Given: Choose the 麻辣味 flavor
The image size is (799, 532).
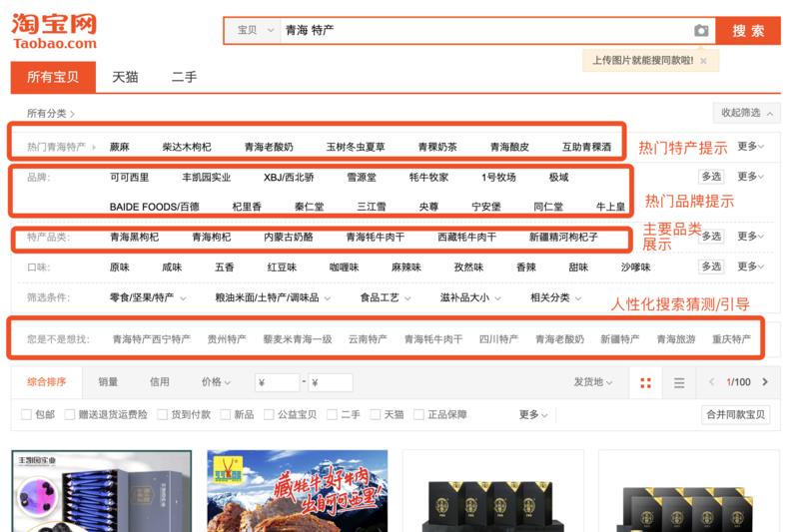Looking at the screenshot, I should (x=406, y=267).
